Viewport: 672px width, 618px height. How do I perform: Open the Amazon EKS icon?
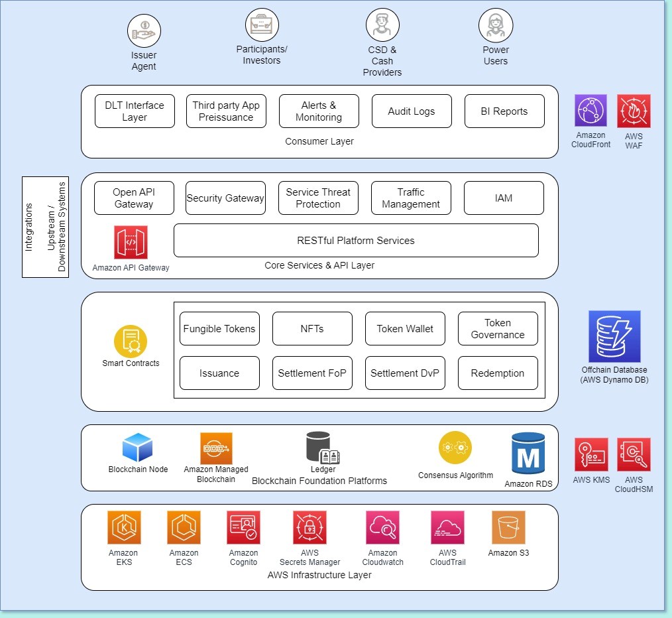tap(124, 527)
